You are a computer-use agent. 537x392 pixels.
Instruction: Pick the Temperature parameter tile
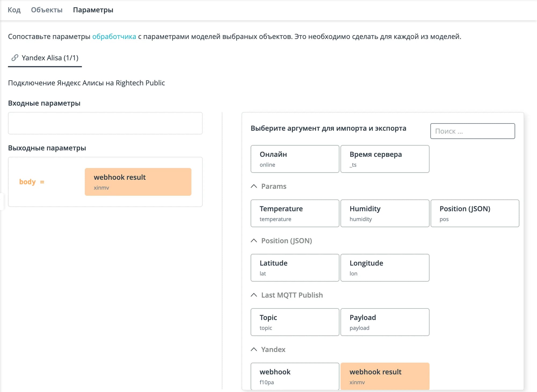(x=295, y=213)
